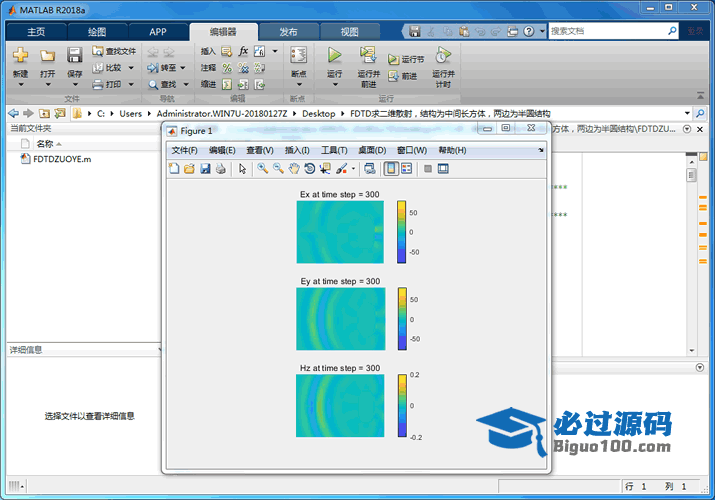Click the comment percent icon
This screenshot has width=715, height=500.
click(227, 68)
